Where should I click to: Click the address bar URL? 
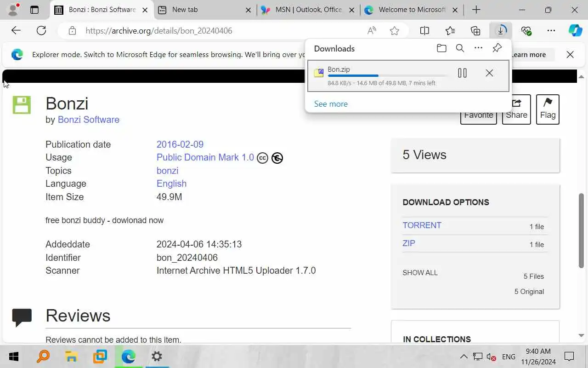point(158,31)
